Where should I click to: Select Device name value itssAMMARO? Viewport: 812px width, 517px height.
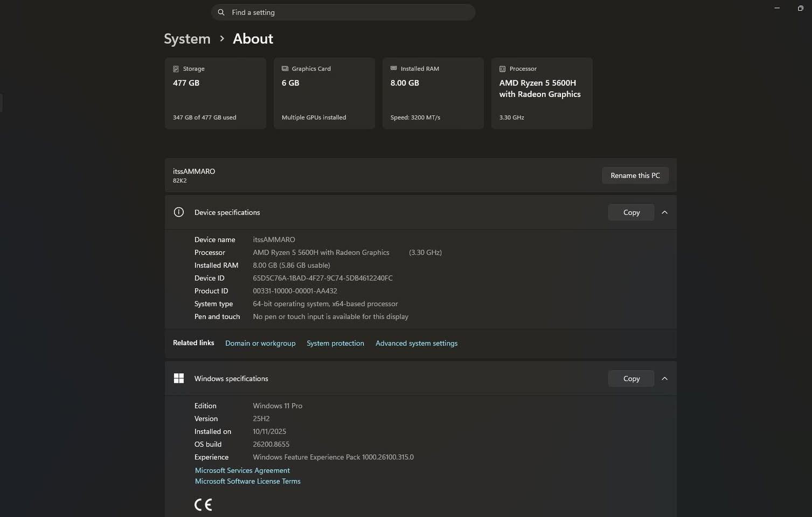(274, 240)
